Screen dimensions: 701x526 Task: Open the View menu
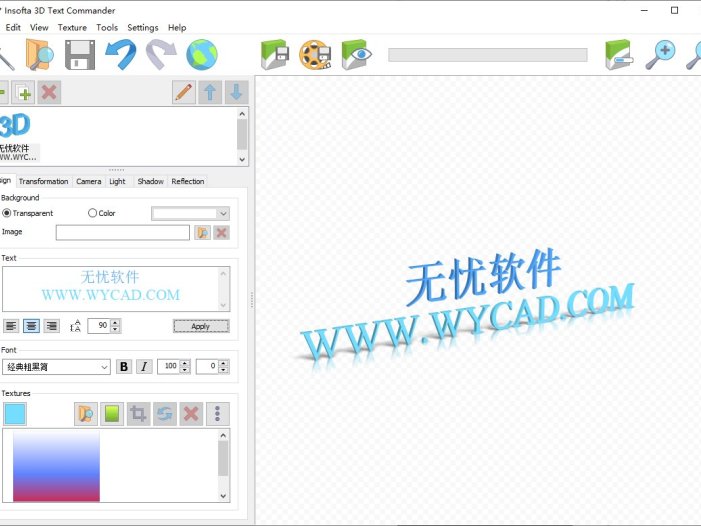[39, 28]
